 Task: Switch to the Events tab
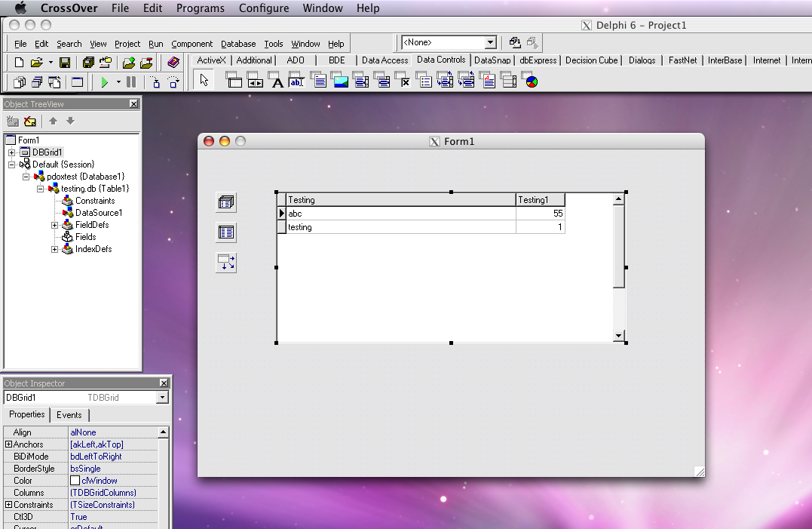(69, 415)
